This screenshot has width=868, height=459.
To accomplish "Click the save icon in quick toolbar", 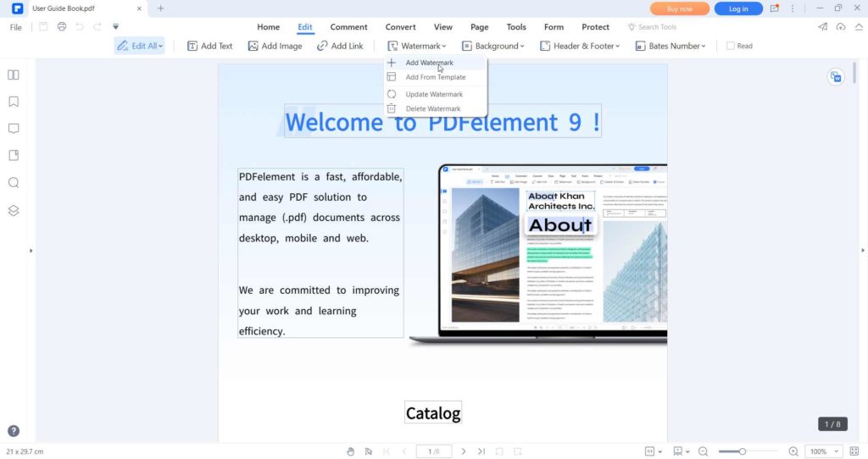I will click(x=43, y=26).
